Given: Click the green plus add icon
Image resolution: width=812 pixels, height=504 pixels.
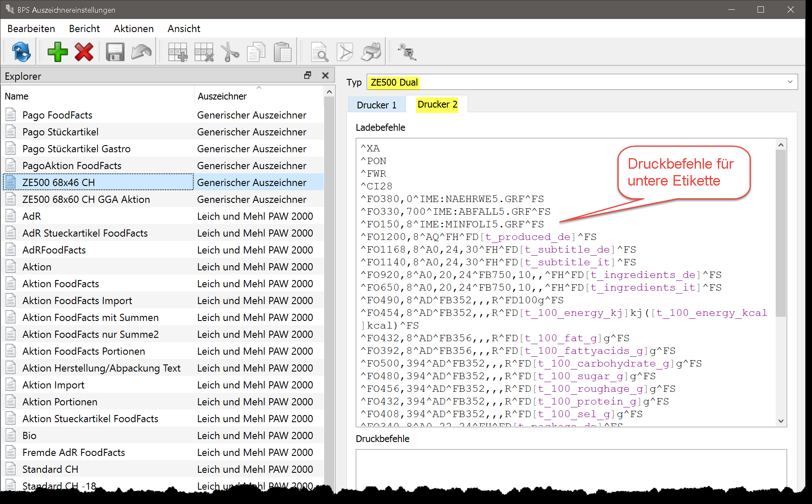Looking at the screenshot, I should click(x=57, y=52).
